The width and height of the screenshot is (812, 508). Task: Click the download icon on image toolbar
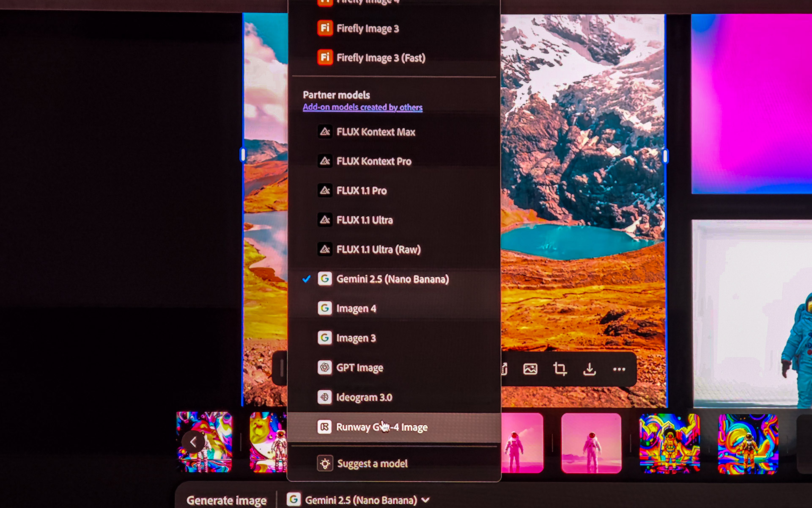pos(589,369)
